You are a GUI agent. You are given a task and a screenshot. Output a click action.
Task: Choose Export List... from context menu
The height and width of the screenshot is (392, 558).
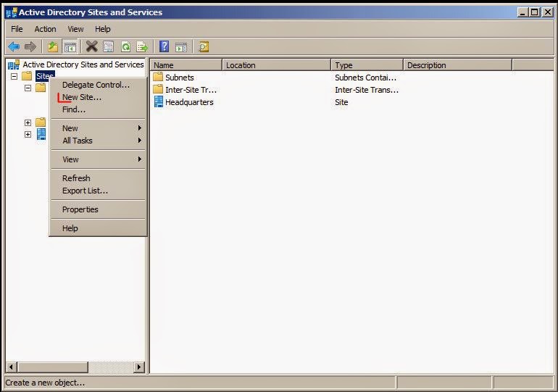98,191
